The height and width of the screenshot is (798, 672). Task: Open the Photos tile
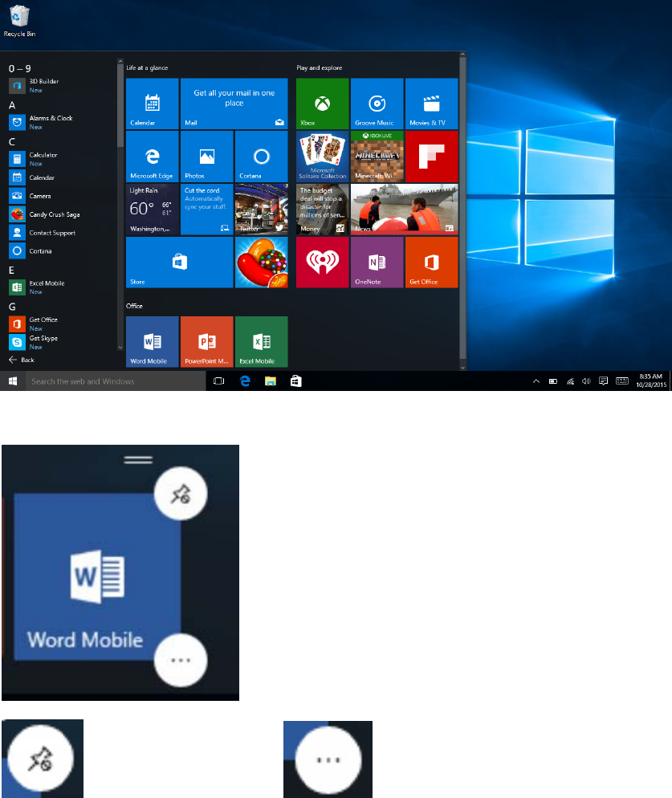coord(206,157)
